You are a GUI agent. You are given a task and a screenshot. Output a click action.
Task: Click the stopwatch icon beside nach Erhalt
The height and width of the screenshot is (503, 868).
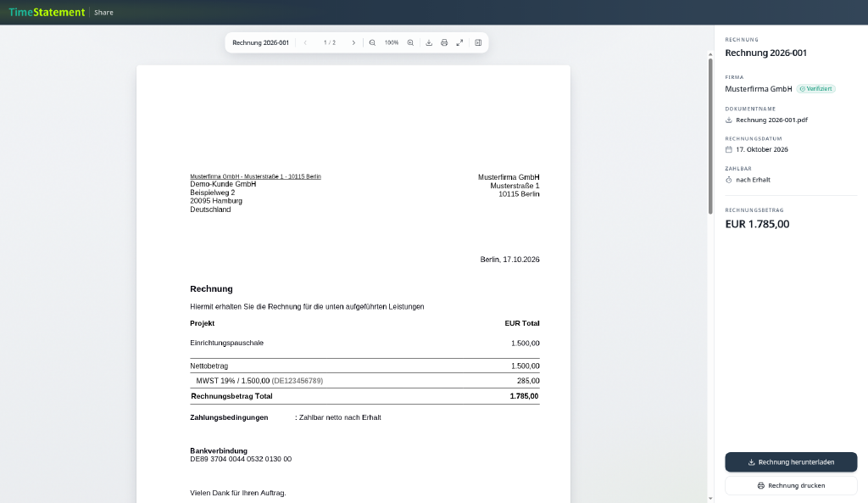pos(728,180)
